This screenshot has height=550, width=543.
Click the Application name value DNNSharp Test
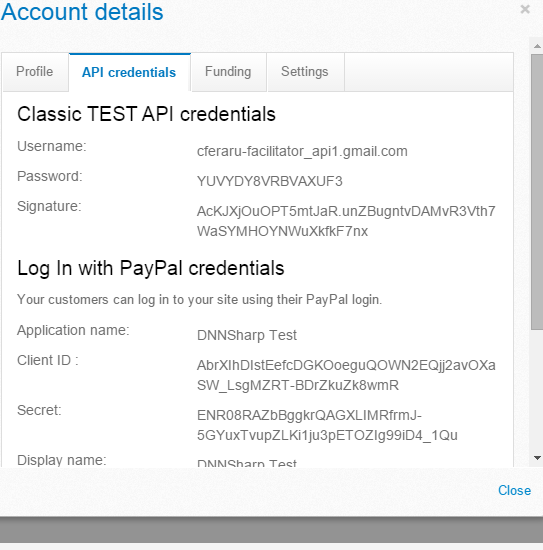tap(247, 335)
